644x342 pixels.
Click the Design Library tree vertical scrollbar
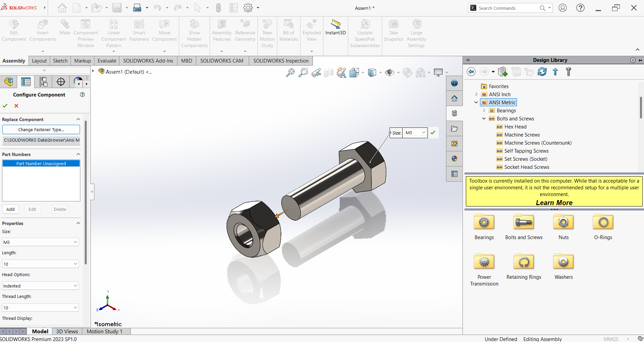(x=641, y=108)
